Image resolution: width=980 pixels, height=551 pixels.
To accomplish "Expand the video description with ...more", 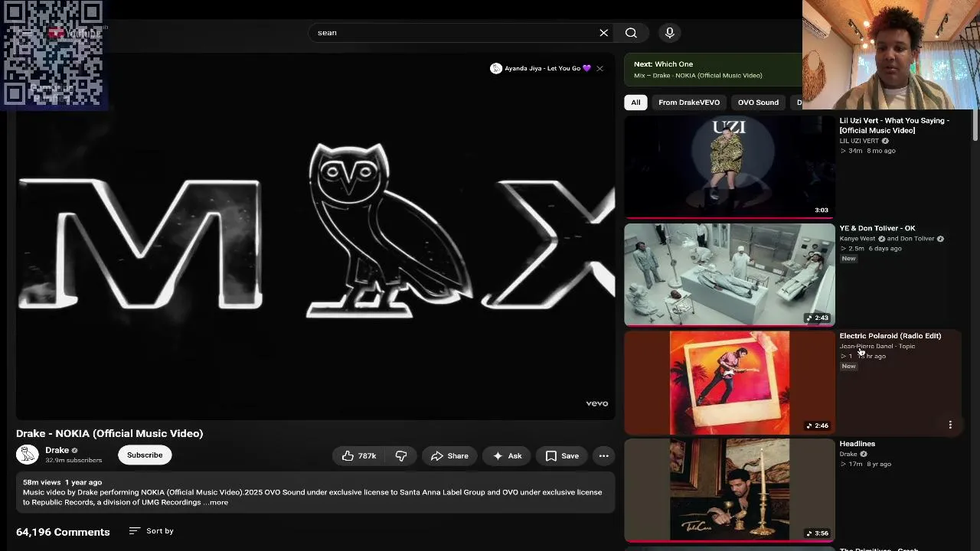I will pos(217,503).
